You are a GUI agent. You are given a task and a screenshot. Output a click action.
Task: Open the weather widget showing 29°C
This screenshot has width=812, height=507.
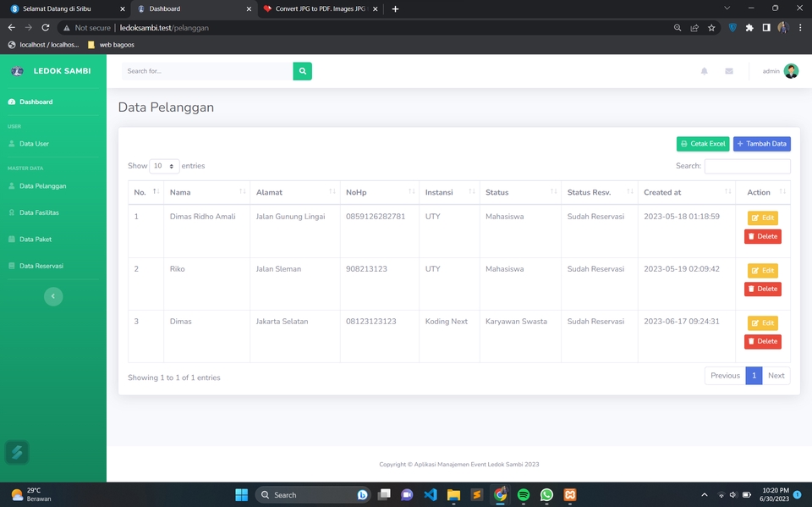point(31,494)
